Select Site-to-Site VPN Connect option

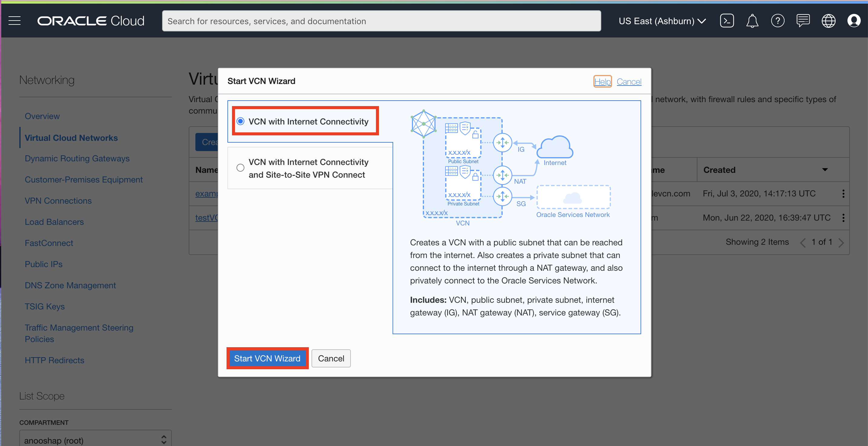(x=240, y=168)
